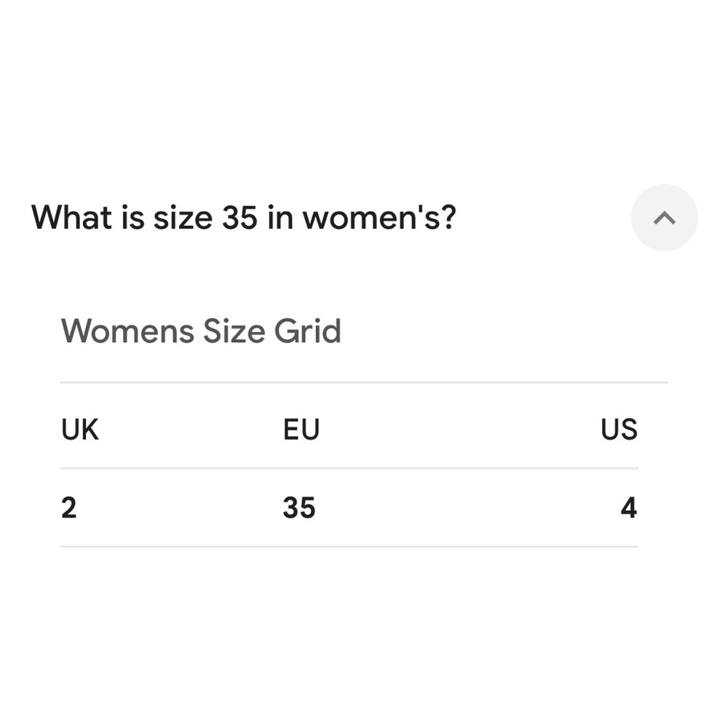The height and width of the screenshot is (728, 728).
Task: Tap the grey circular collapse button
Action: [x=664, y=218]
